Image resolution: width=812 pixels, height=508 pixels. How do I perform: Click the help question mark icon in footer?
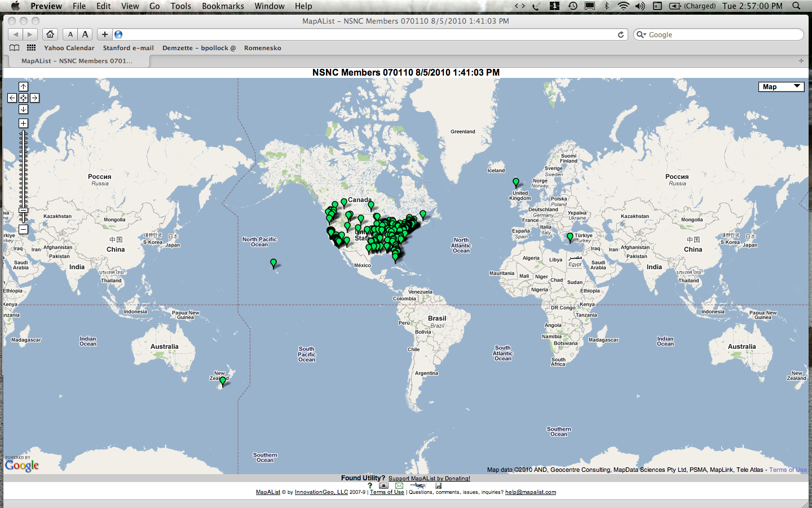coord(370,485)
